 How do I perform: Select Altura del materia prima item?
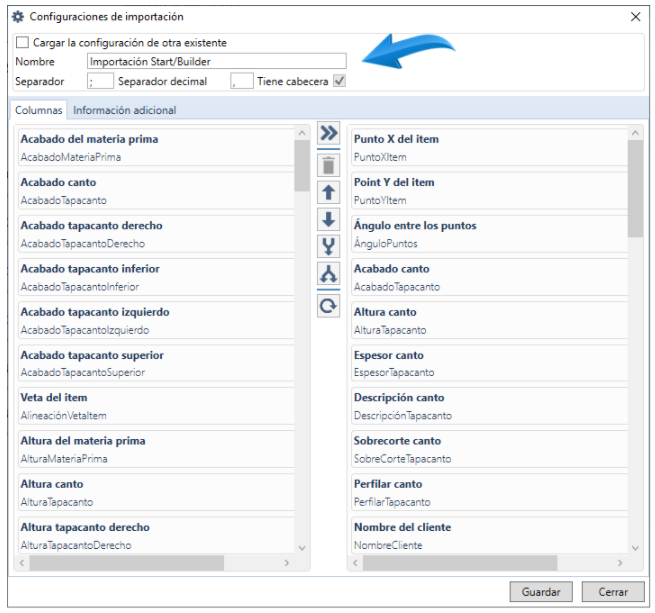(x=156, y=449)
